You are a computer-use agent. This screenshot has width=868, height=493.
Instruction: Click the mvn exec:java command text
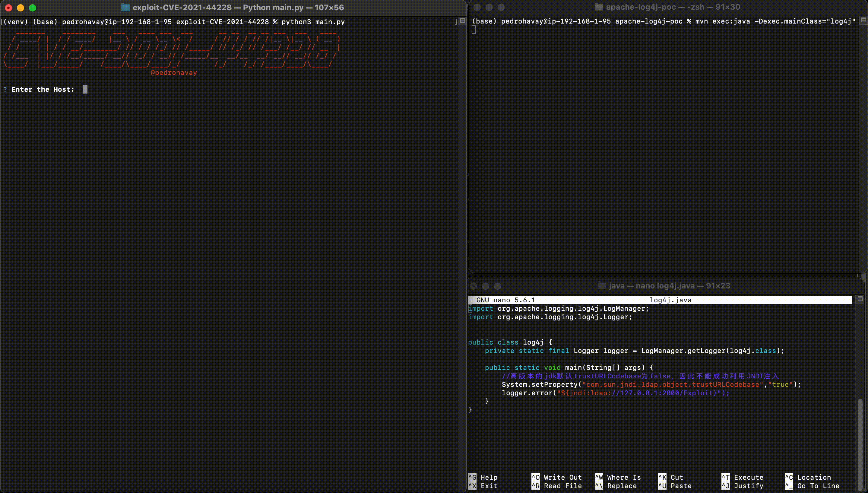pyautogui.click(x=776, y=21)
